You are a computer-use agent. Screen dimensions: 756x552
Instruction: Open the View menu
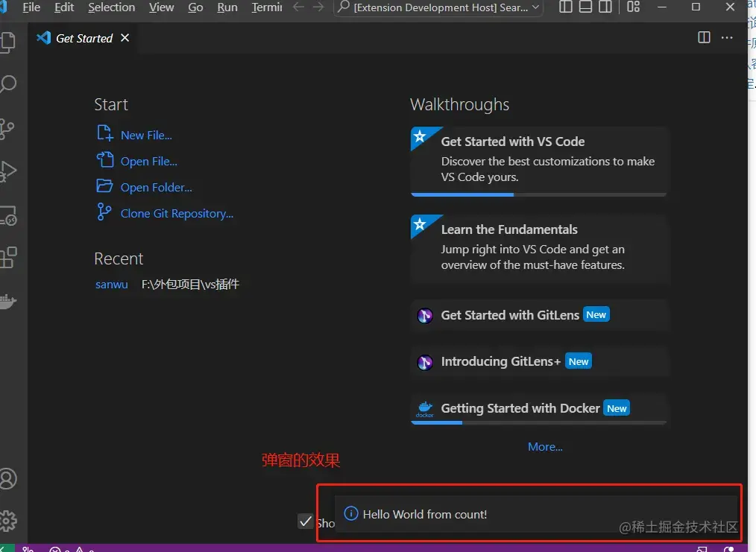161,7
